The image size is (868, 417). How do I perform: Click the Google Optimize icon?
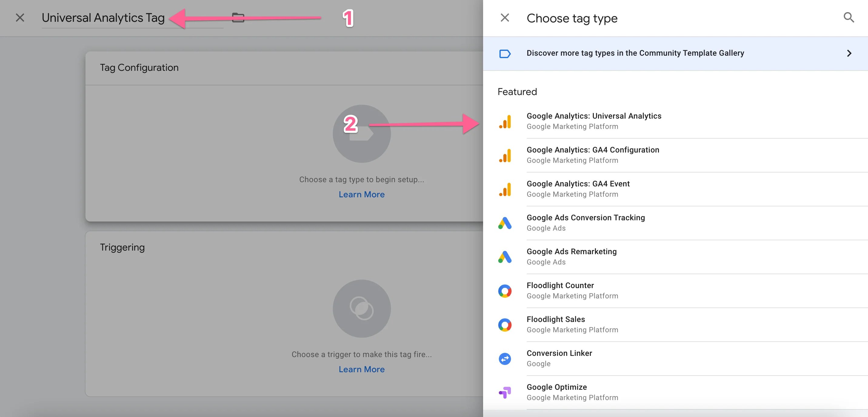coord(505,392)
